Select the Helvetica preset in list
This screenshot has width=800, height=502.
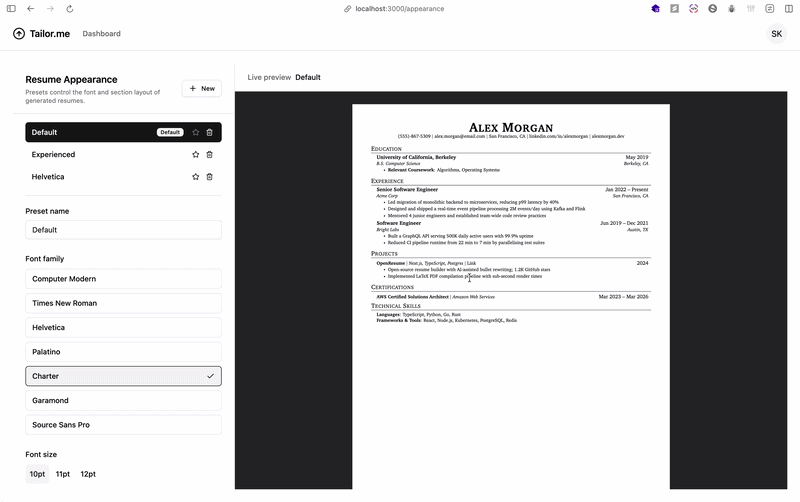click(x=123, y=177)
